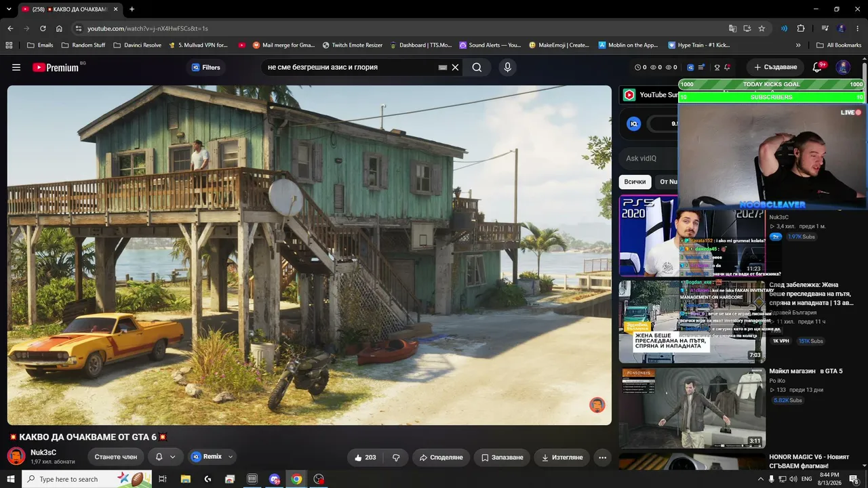Go to YouTube Premium home logo

point(56,67)
